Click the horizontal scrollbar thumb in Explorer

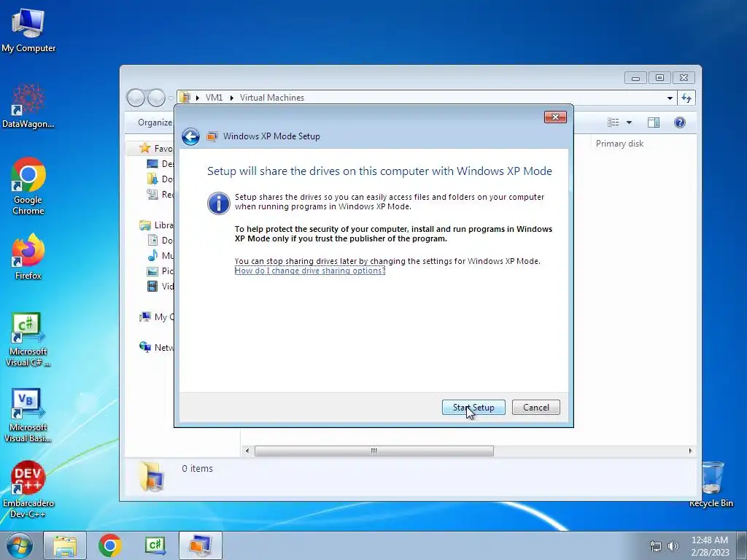pos(374,451)
